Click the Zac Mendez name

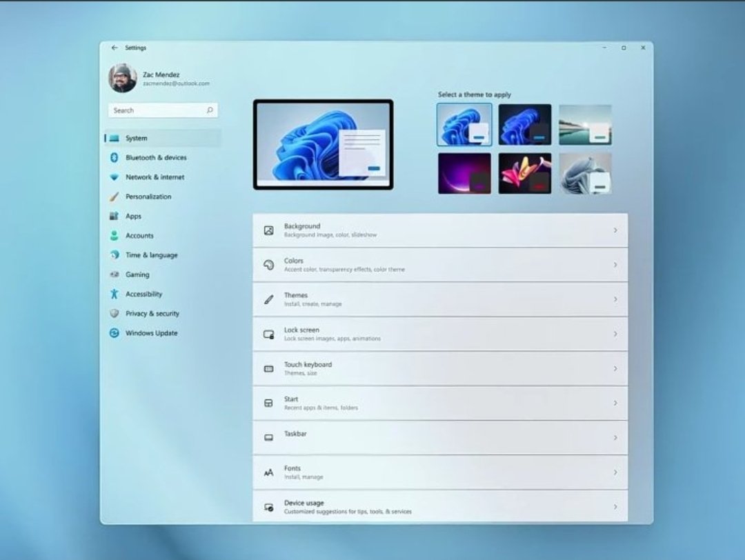coord(161,74)
